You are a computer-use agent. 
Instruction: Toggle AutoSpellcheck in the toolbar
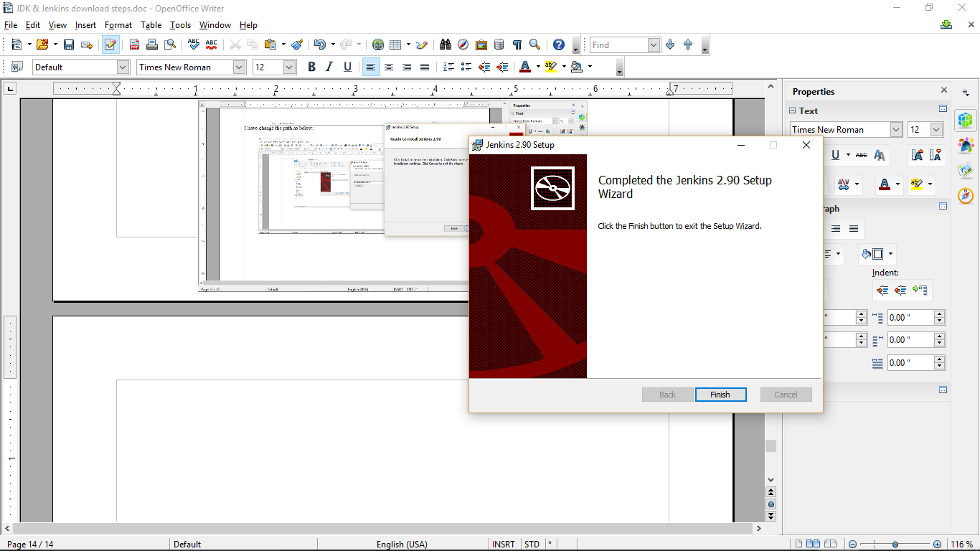tap(210, 44)
